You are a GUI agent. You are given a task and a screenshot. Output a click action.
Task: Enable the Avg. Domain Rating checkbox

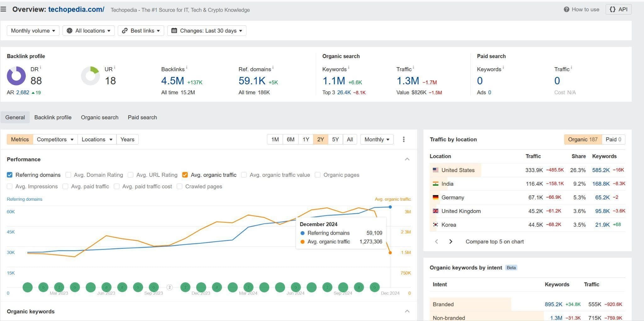click(x=68, y=175)
